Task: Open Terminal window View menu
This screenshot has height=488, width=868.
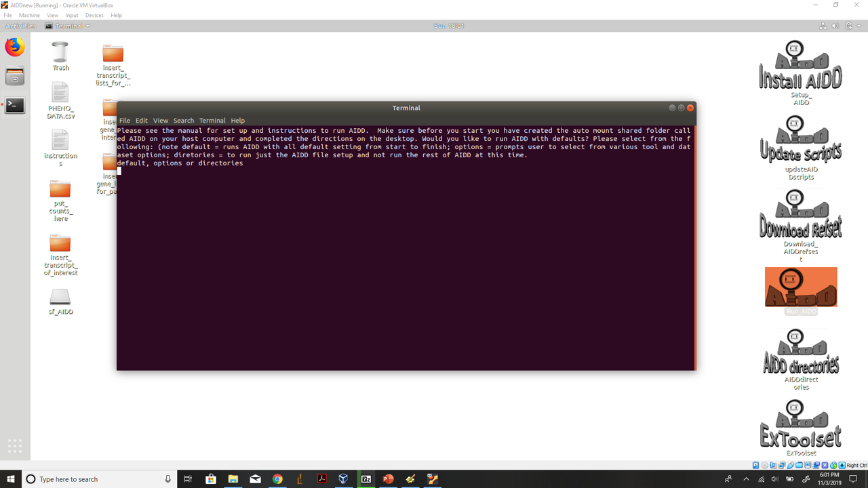Action: [x=161, y=121]
